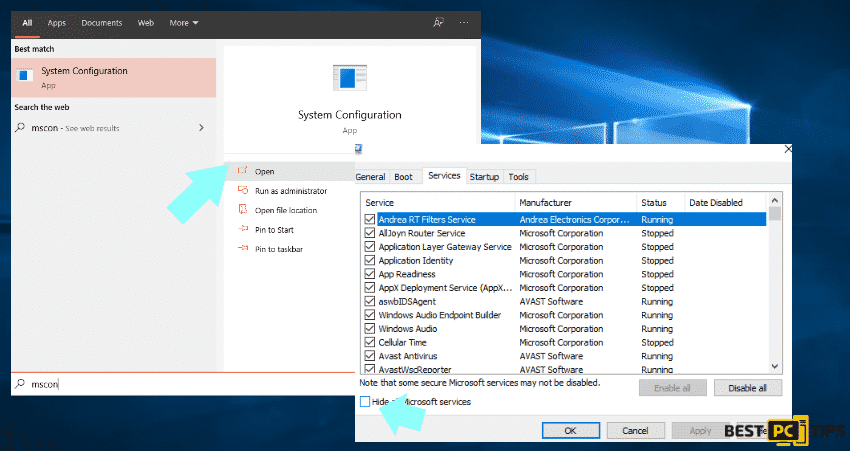Click the services list scroll down arrow
The width and height of the screenshot is (850, 451).
pyautogui.click(x=775, y=366)
